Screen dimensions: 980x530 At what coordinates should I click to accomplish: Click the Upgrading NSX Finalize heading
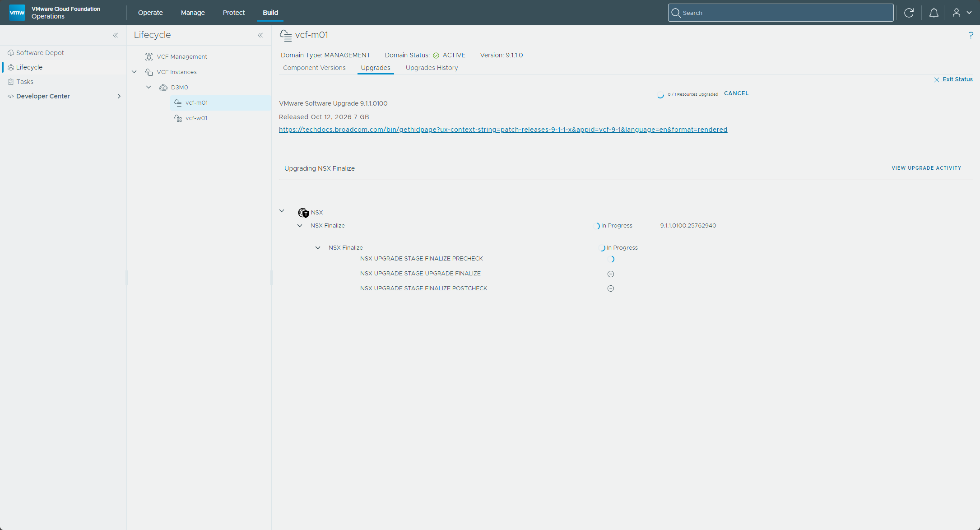coord(320,168)
